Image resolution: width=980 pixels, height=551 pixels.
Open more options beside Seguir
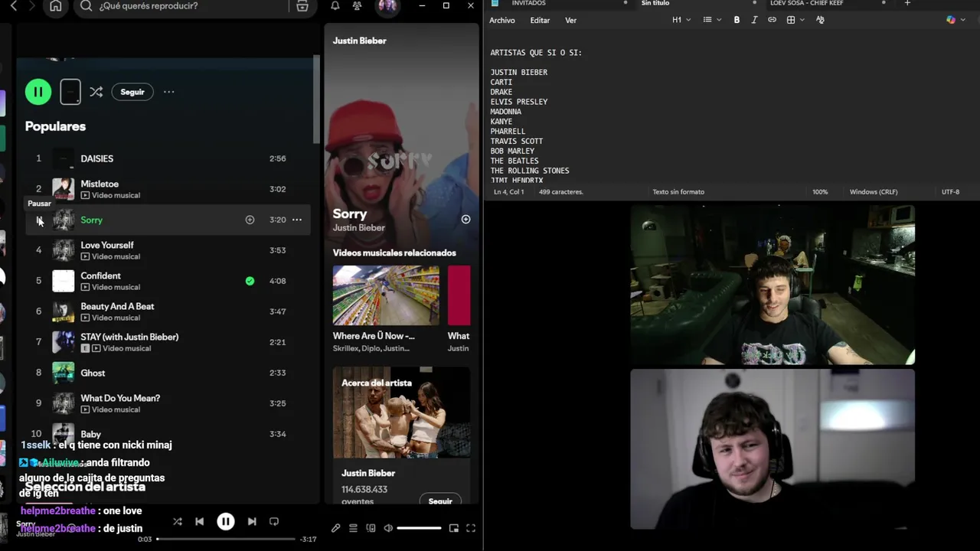tap(168, 92)
